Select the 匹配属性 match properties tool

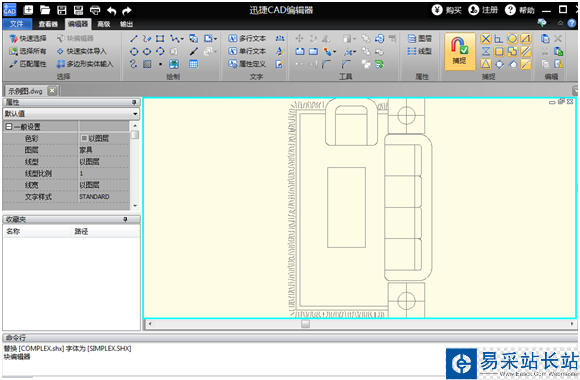28,64
